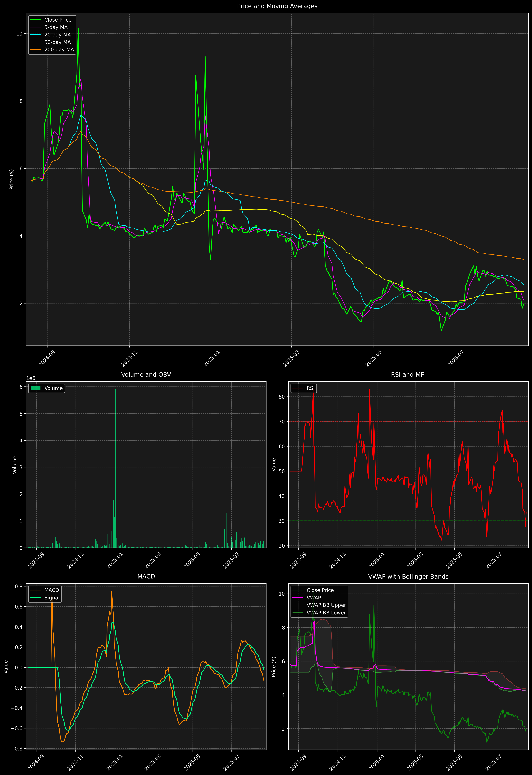
Task: Click the RSI legend entry
Action: (x=310, y=388)
